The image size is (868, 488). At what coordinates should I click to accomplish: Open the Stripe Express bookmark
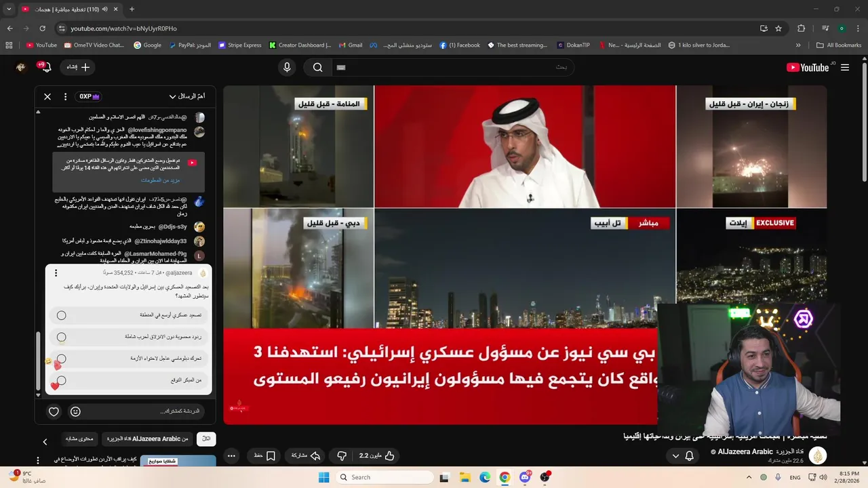pyautogui.click(x=240, y=45)
